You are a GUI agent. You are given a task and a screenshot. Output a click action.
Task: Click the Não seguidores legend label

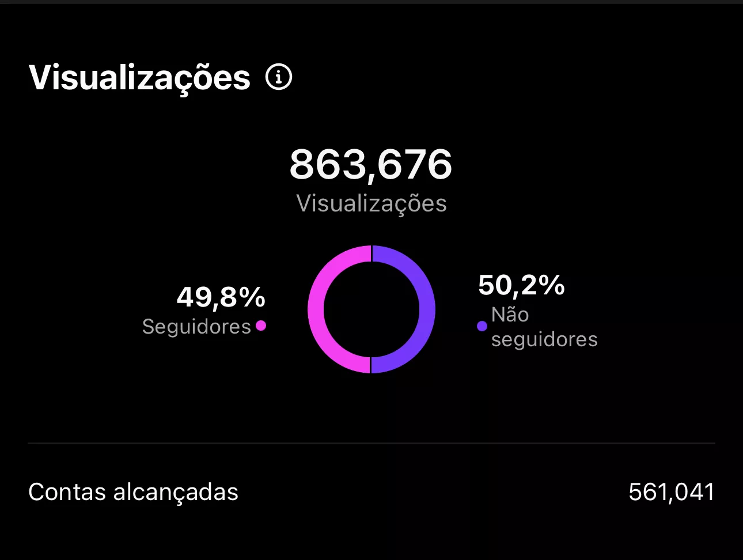[x=544, y=327]
